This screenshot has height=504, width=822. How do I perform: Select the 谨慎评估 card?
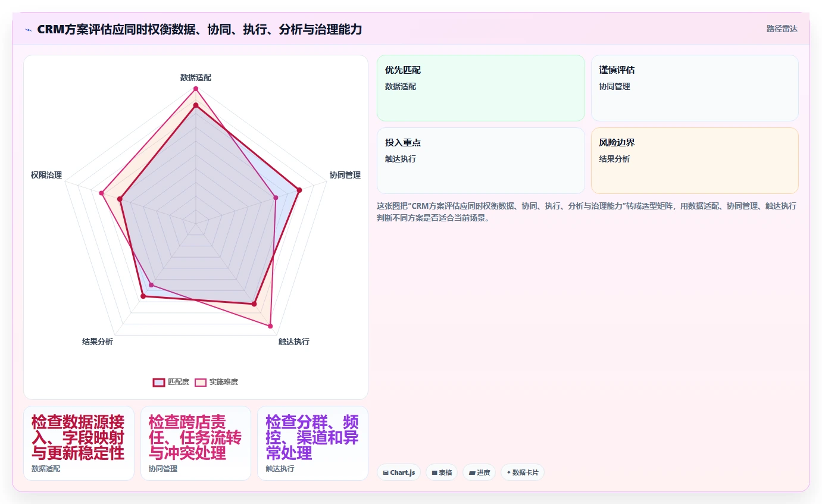[x=695, y=88]
